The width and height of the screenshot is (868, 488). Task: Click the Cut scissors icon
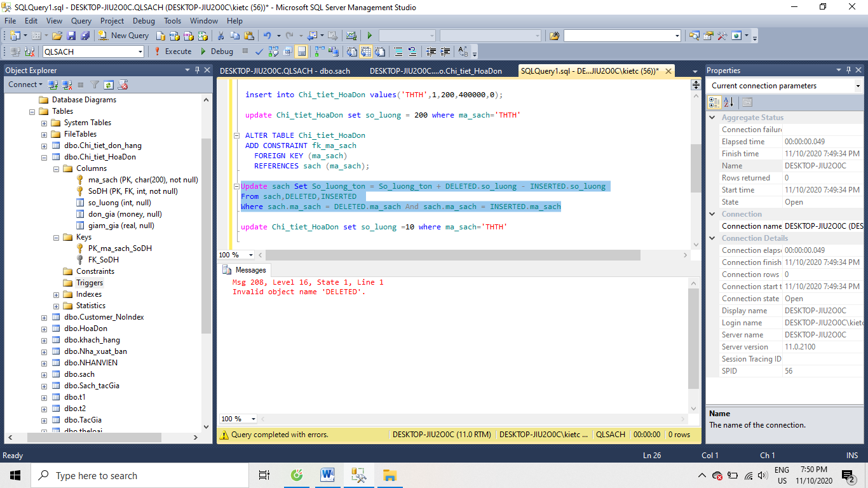220,36
